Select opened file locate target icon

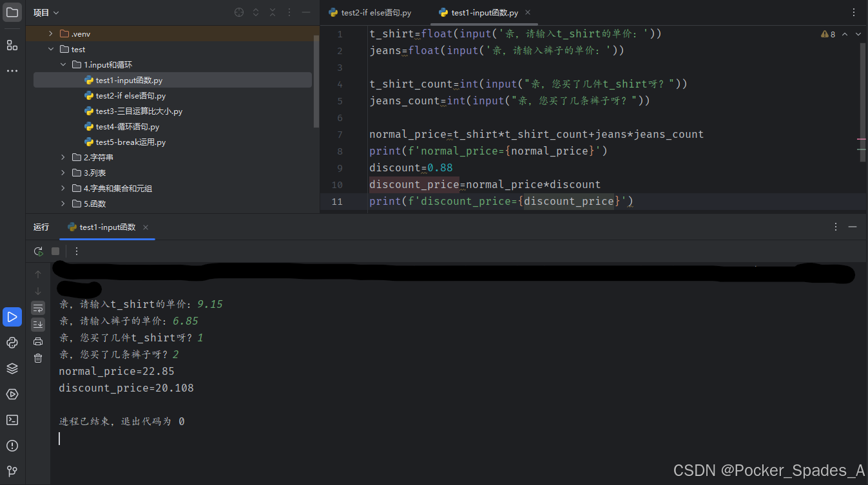(x=239, y=12)
